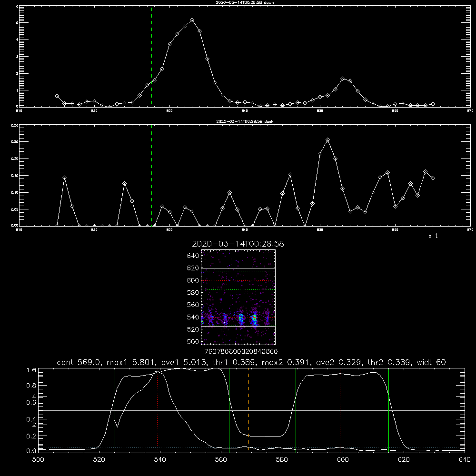
Task: Click the white horizontal threshold line in bottom plot
Action: click(x=251, y=410)
